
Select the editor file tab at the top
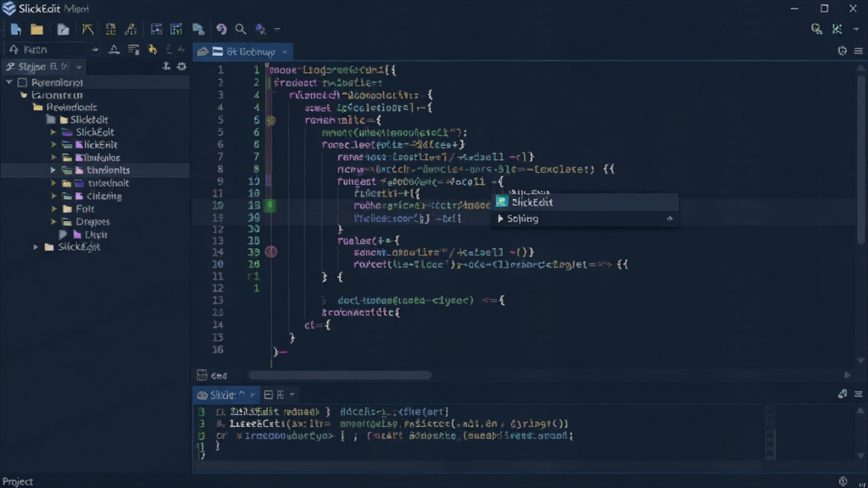click(242, 52)
